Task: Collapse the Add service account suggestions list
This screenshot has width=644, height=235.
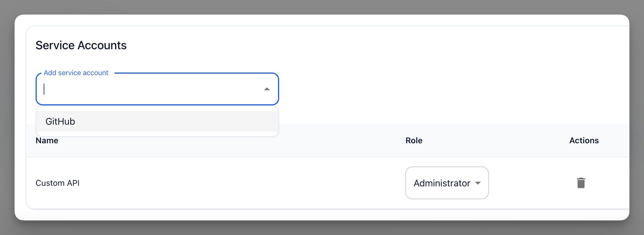Action: coord(267,89)
